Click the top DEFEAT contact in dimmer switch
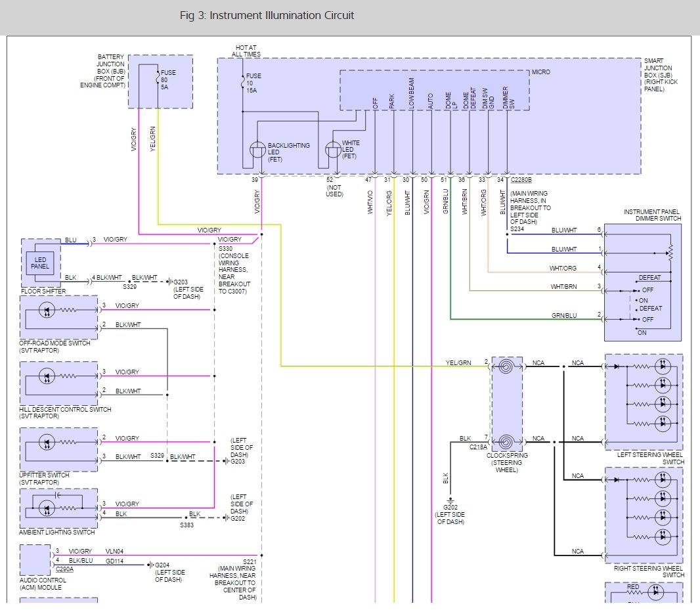 coord(649,278)
